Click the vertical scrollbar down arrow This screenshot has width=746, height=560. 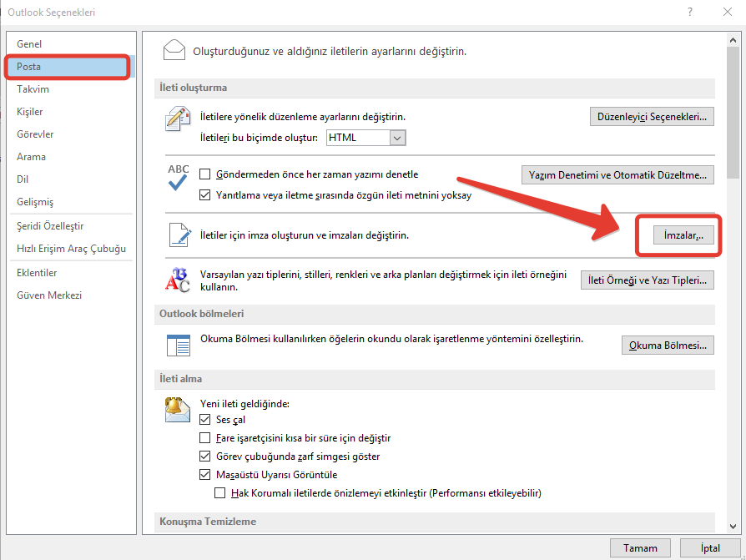[732, 527]
